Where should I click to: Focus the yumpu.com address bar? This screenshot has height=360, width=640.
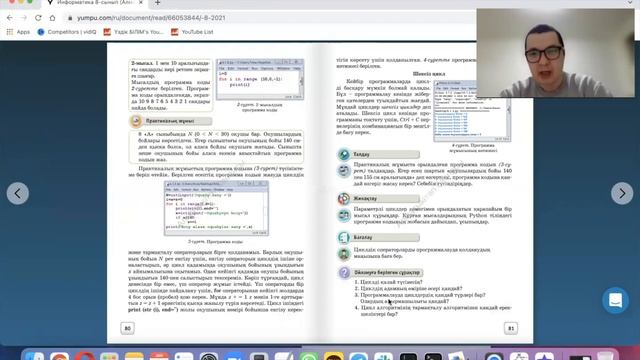click(x=269, y=18)
